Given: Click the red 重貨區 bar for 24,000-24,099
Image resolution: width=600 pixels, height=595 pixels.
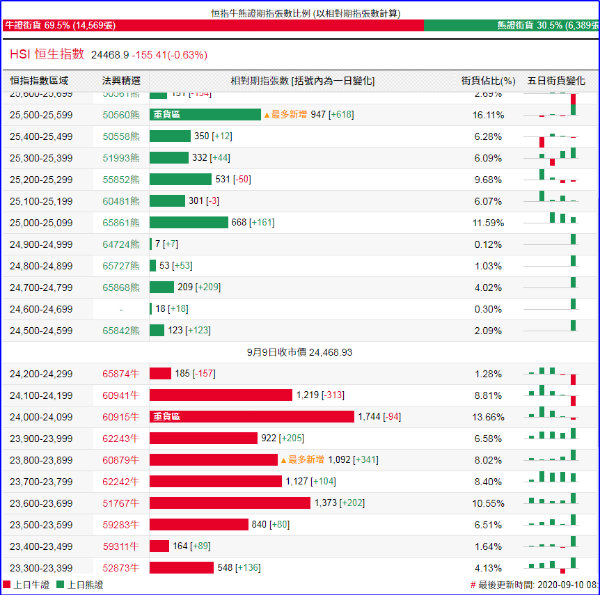Looking at the screenshot, I should pyautogui.click(x=252, y=416).
